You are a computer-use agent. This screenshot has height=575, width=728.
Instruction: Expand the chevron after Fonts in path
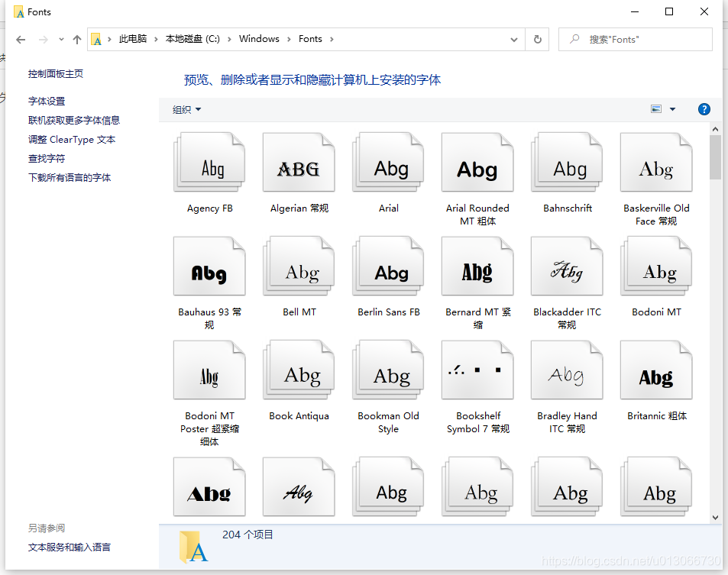[332, 40]
